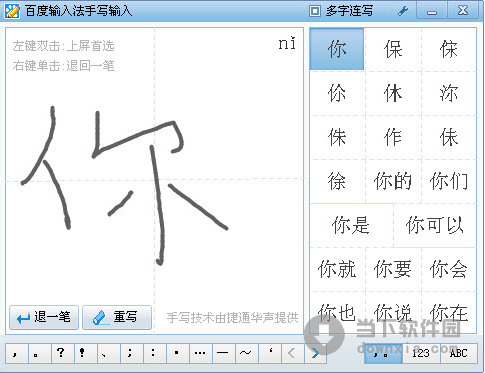Insert the comma punctuation key
Viewport: 485px width, 373px height.
click(x=17, y=353)
